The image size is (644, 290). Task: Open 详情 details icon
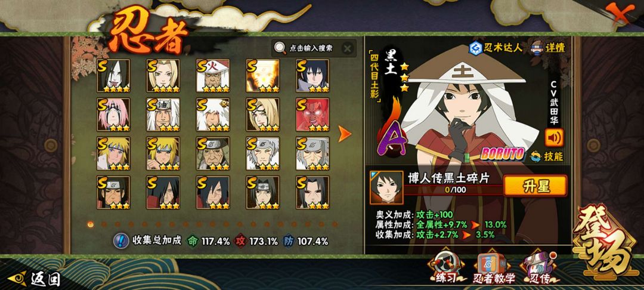(x=538, y=47)
